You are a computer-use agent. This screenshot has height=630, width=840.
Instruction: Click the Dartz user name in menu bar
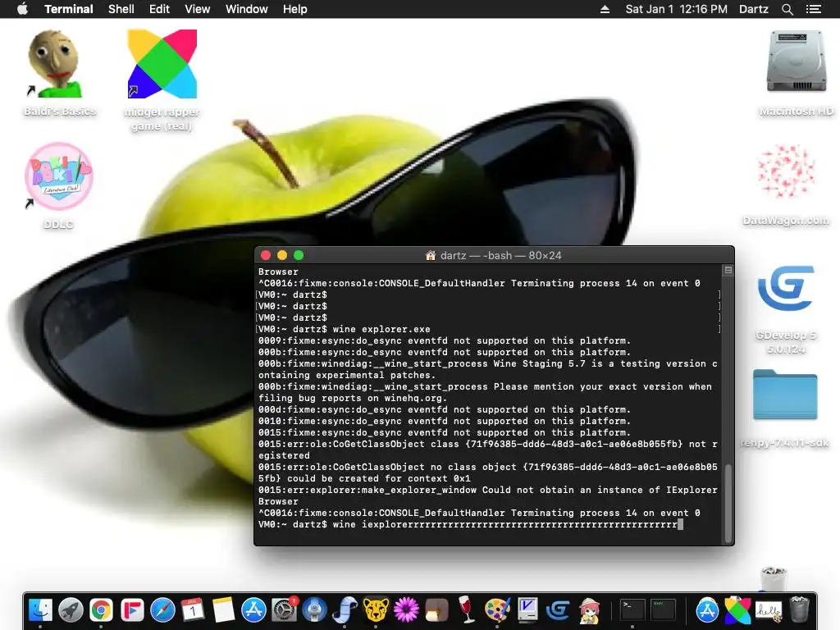[754, 9]
